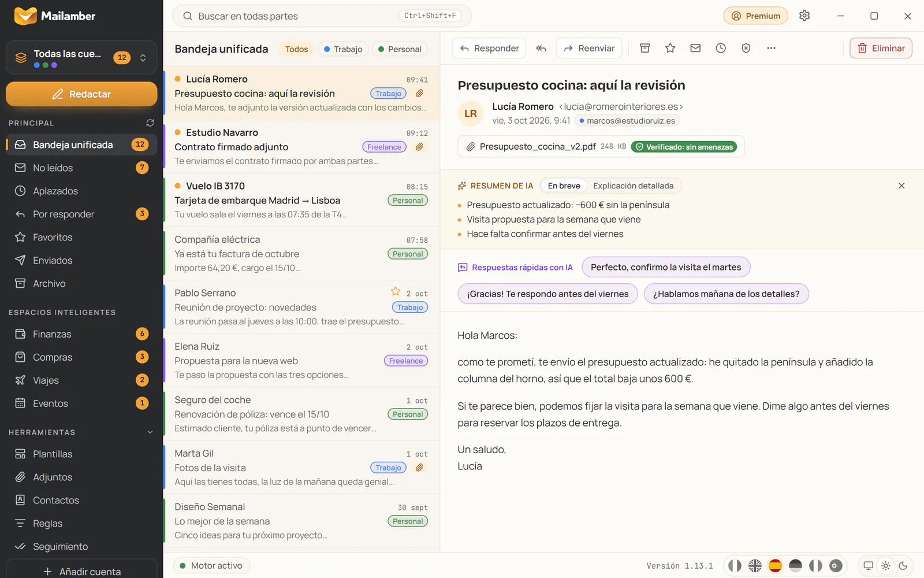Image resolution: width=924 pixels, height=578 pixels.
Task: Open the Aplazados folder
Action: [x=81, y=191]
